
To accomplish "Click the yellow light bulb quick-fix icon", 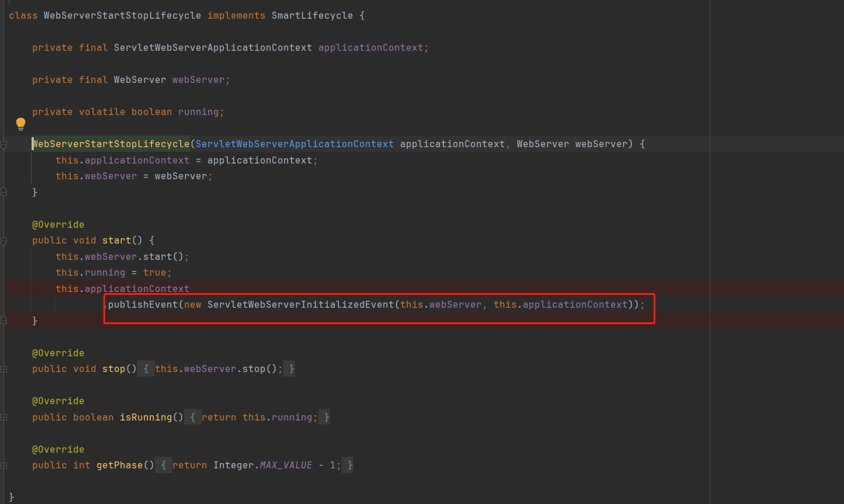I will point(20,123).
